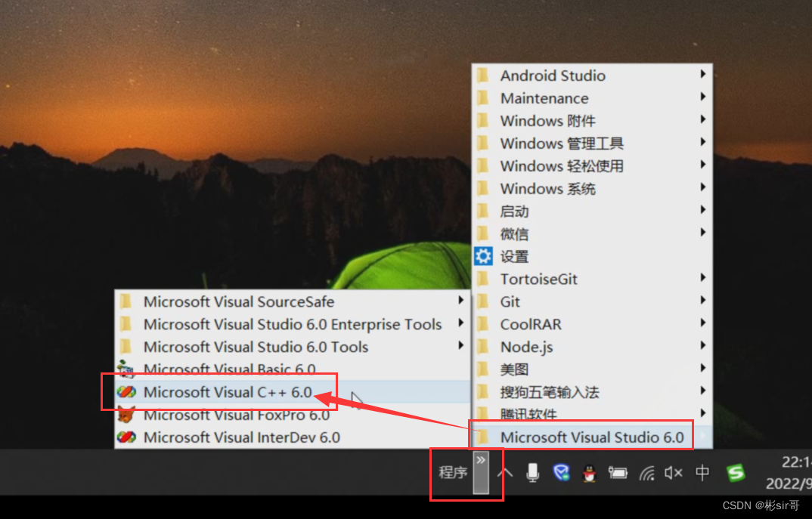Click the Visual FoxPro fox icon
Image resolution: width=812 pixels, height=519 pixels.
[x=126, y=415]
